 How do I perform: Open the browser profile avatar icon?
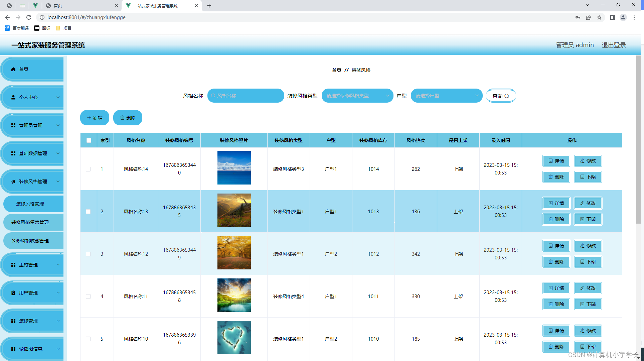pyautogui.click(x=623, y=17)
